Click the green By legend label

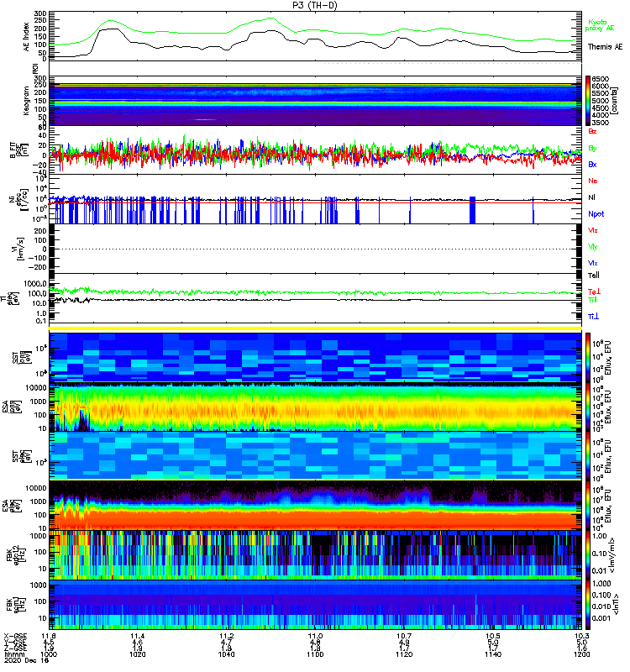pos(593,148)
